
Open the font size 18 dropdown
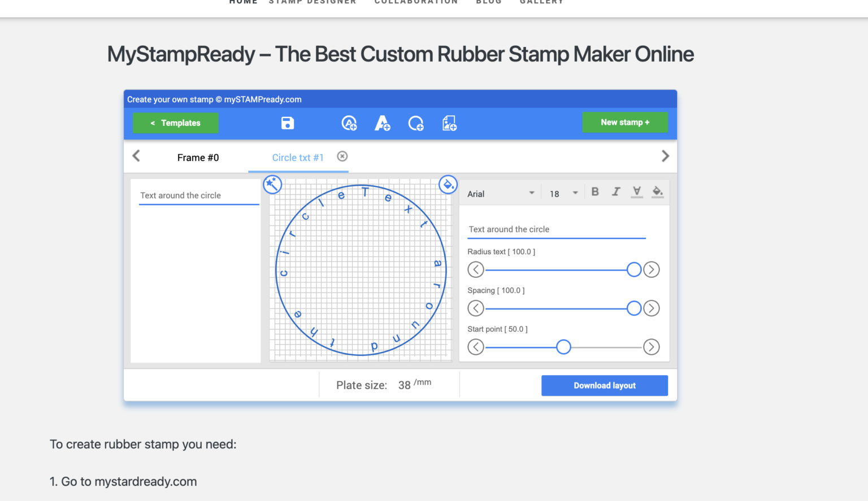563,194
